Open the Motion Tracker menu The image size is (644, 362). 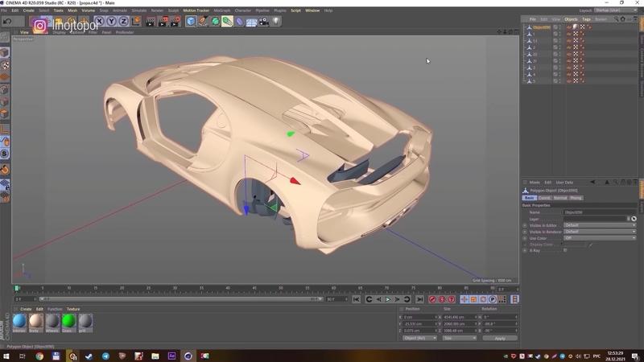tap(196, 10)
